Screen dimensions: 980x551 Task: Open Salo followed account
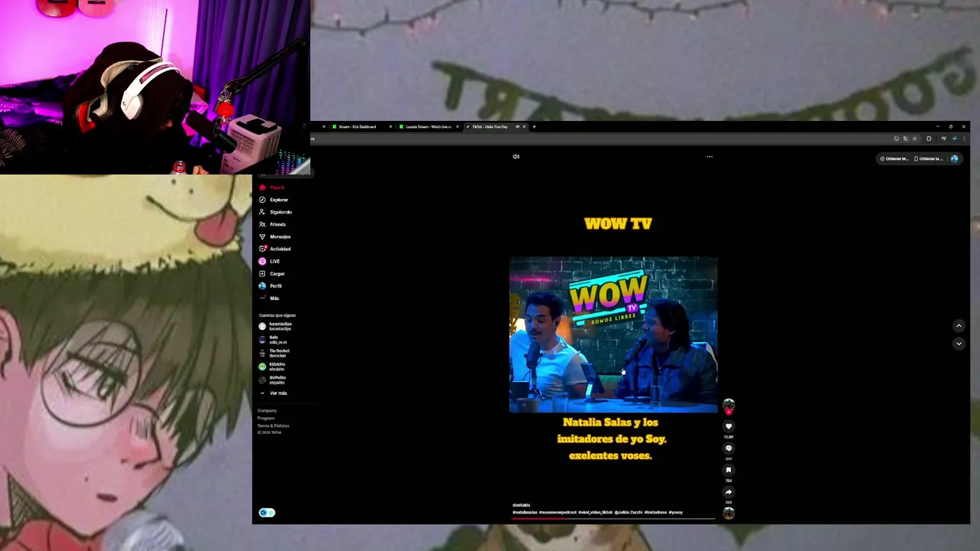pyautogui.click(x=273, y=340)
